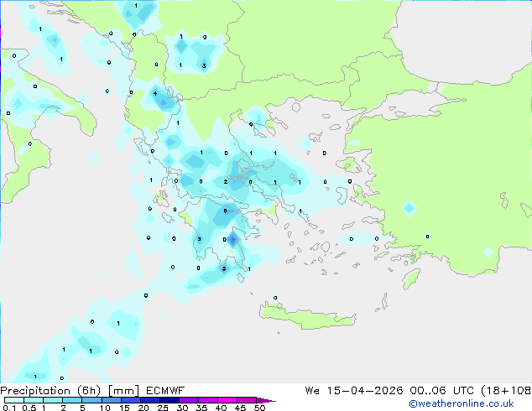Click the '[mm]' unit label

tap(123, 391)
